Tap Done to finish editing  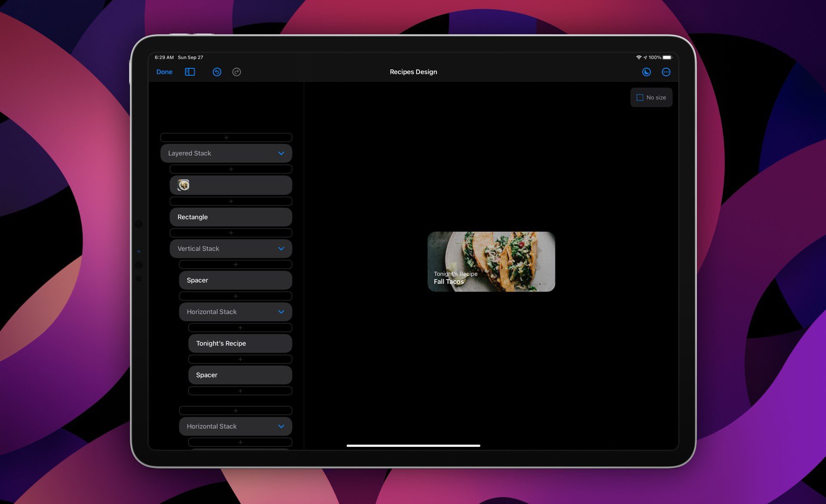tap(164, 72)
